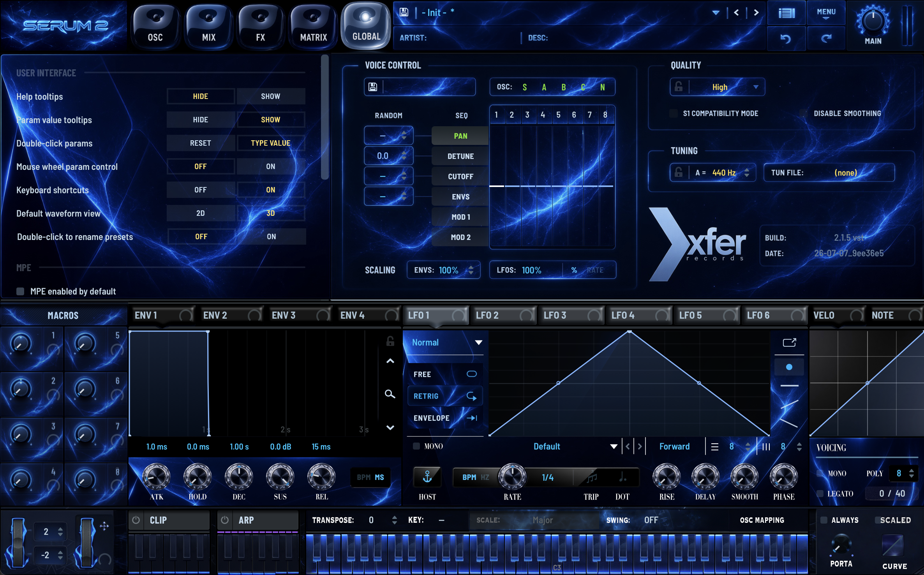
Task: Open the LFO Forward direction dropdown
Action: (x=674, y=446)
